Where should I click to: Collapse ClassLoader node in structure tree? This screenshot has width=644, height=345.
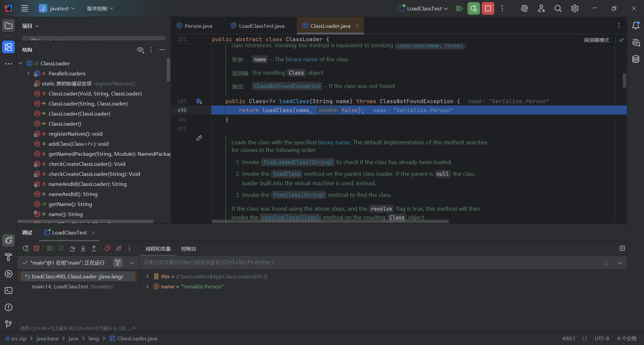[x=20, y=63]
